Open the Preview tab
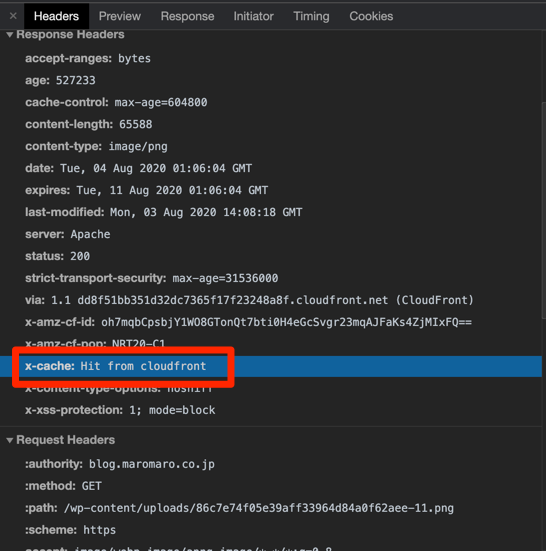Image resolution: width=546 pixels, height=551 pixels. [x=119, y=16]
